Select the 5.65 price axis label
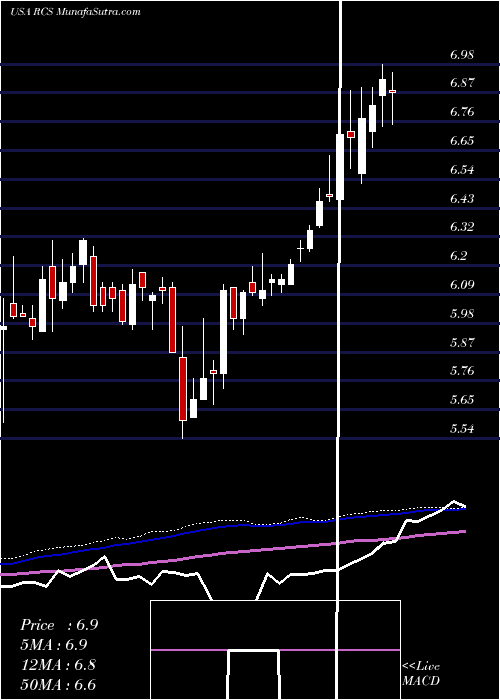Screen dimensions: 500x700 [462, 399]
